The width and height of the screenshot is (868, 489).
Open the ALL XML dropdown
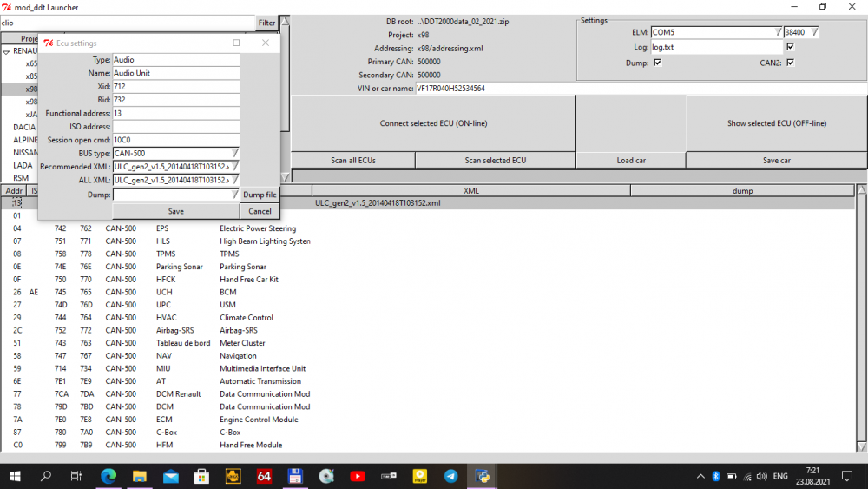coord(234,180)
